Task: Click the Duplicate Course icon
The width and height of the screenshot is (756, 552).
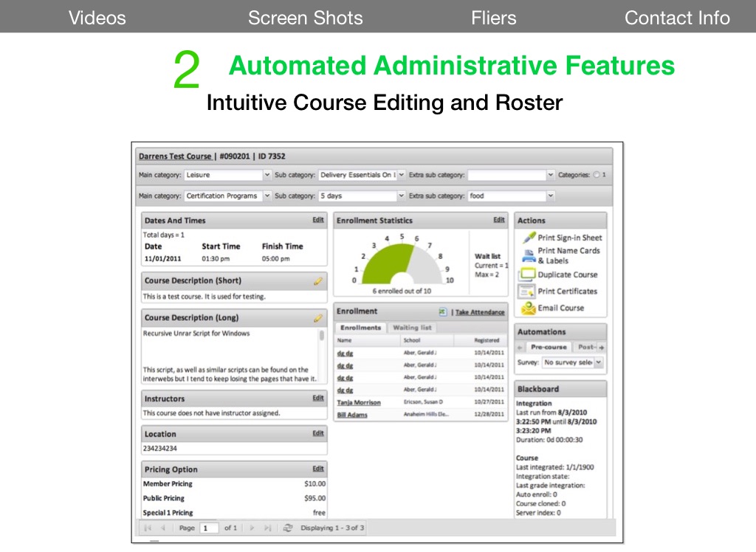Action: click(527, 275)
